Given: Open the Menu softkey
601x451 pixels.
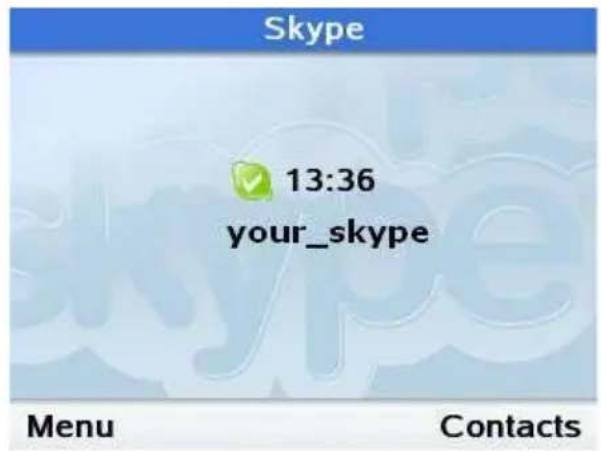Looking at the screenshot, I should (x=71, y=426).
